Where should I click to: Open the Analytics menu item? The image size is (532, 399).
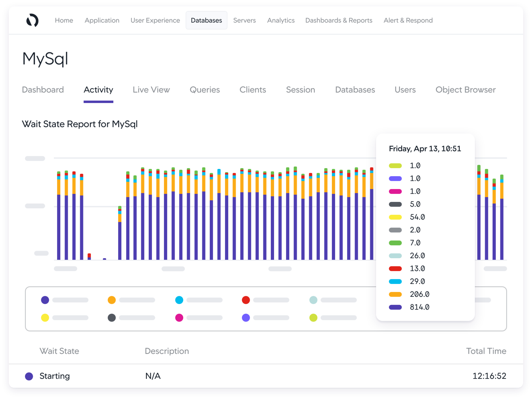[x=281, y=21]
